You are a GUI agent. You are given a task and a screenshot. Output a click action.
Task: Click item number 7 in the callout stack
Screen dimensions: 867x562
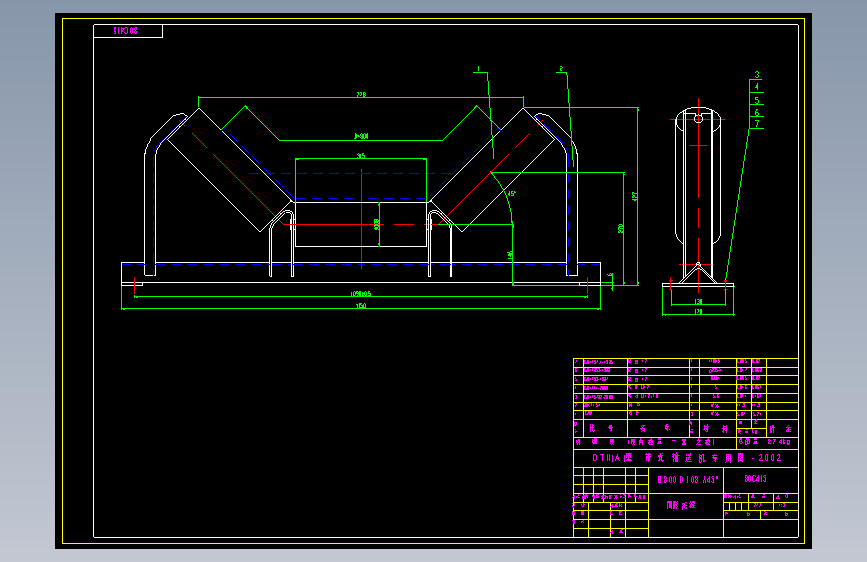point(757,124)
